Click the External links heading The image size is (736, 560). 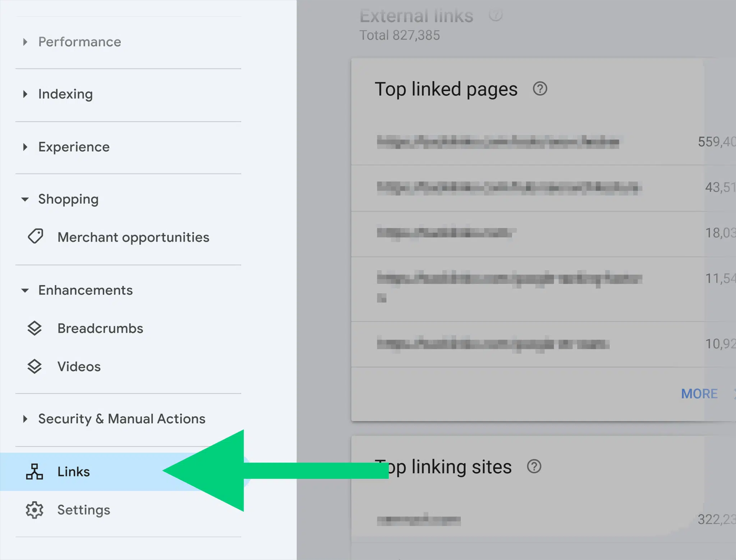[417, 15]
